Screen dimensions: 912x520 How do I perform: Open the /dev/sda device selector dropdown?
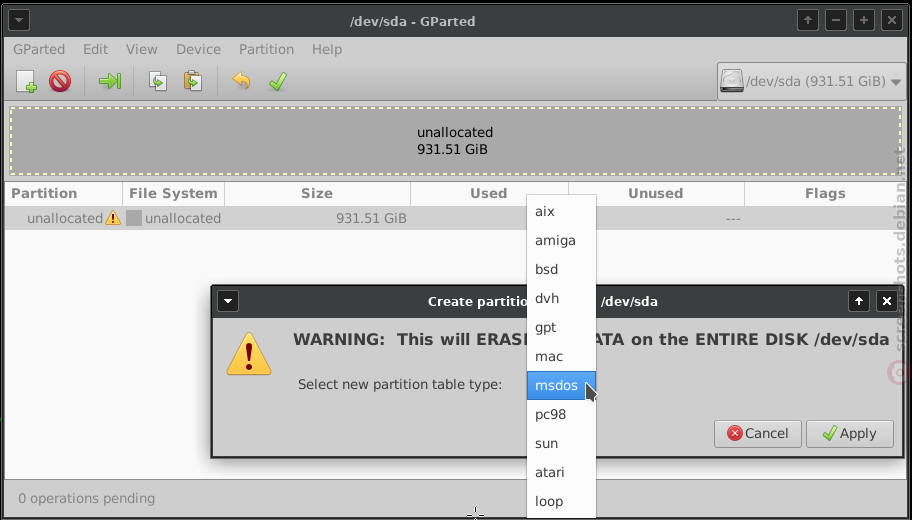coord(811,81)
